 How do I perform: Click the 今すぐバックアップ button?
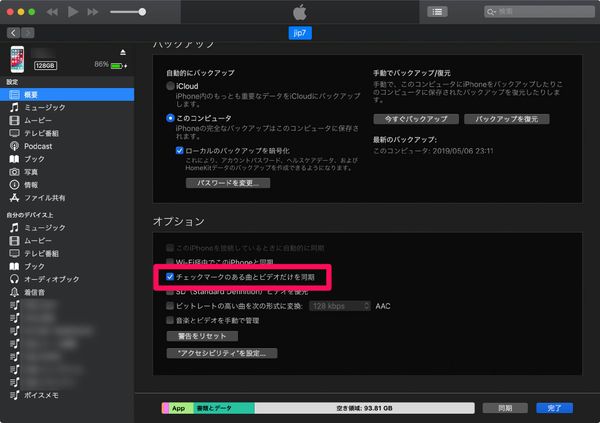[x=416, y=119]
